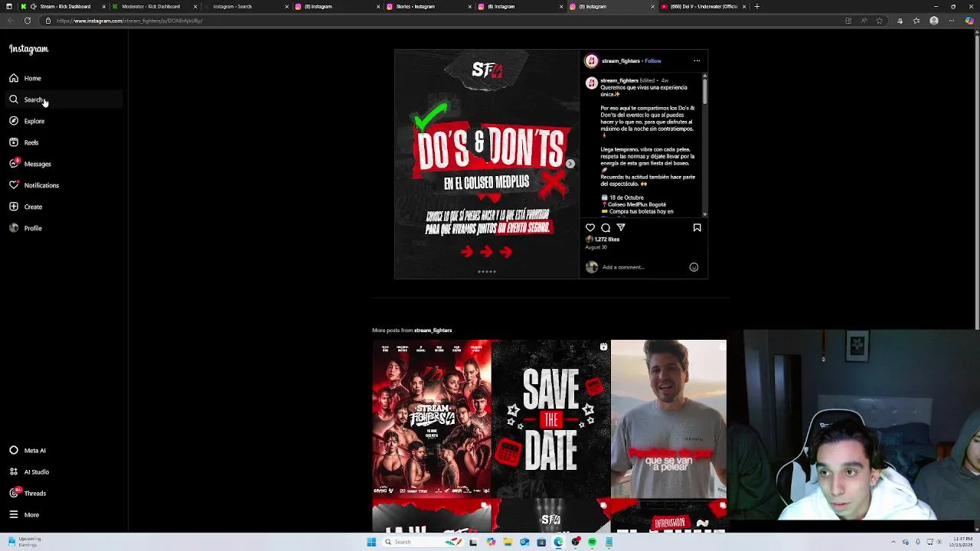Screen dimensions: 980x551
Task: Open the smiling man reel thumbnail
Action: click(x=668, y=419)
